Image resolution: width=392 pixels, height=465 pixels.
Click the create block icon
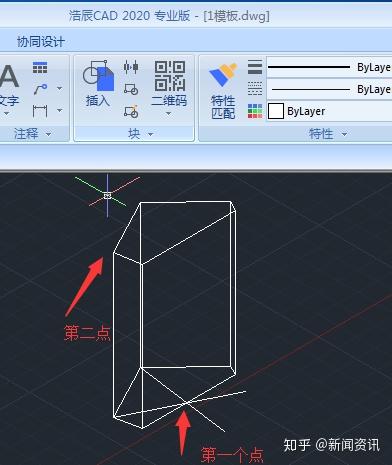pos(131,89)
